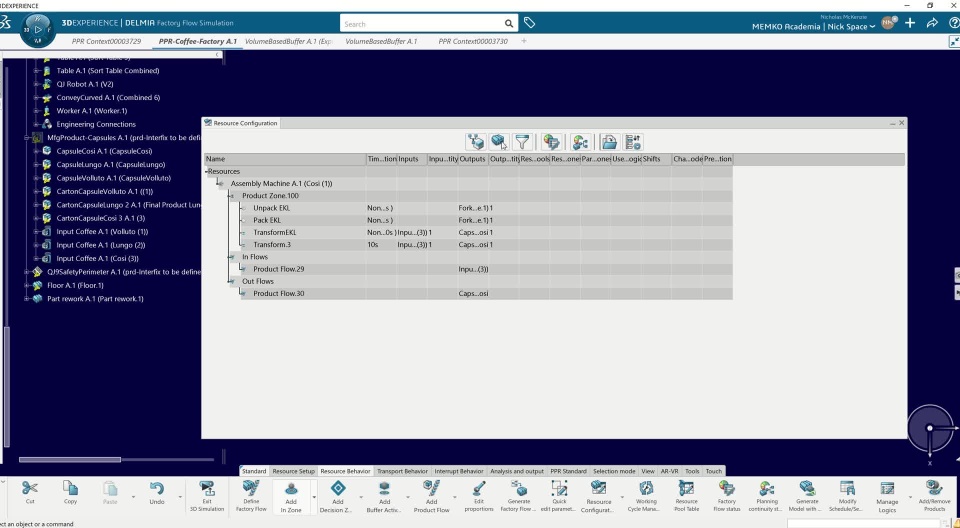Click the plus Add icon in top bar
Screen dimensions: 960x528
910,23
